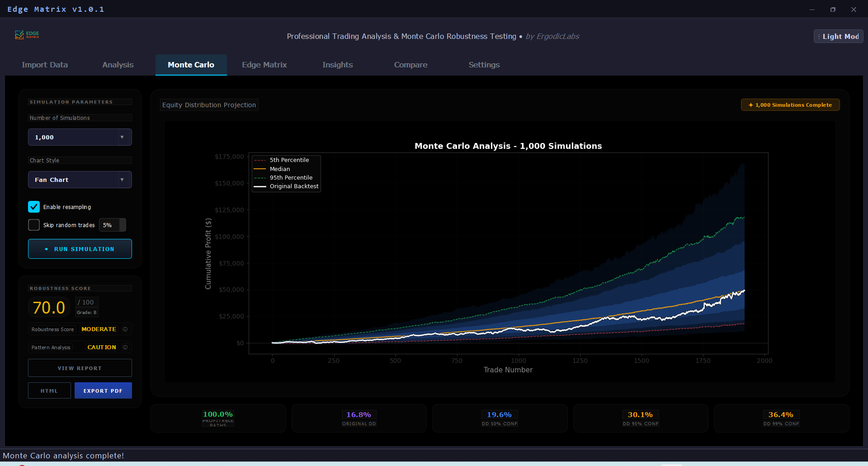Enable Skip random trades checkbox
Image resolution: width=868 pixels, height=466 pixels.
(34, 225)
